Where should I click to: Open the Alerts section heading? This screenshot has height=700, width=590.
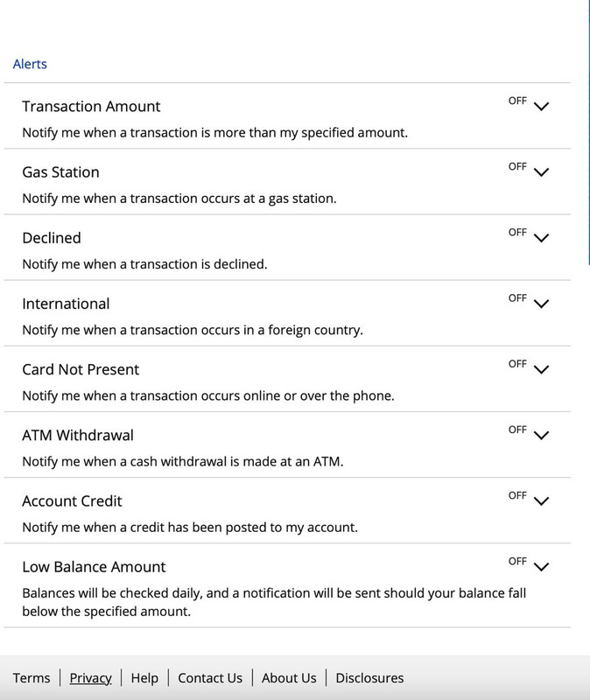pyautogui.click(x=30, y=64)
